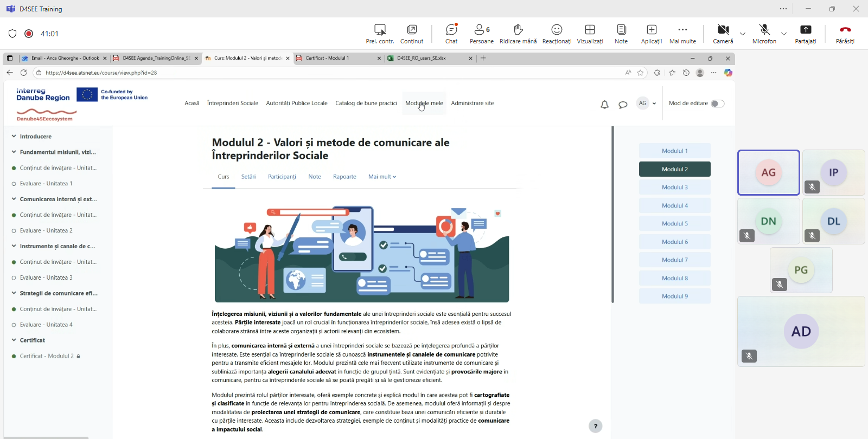Image resolution: width=868 pixels, height=439 pixels.
Task: Expand the Mai mult course dropdown
Action: (382, 177)
